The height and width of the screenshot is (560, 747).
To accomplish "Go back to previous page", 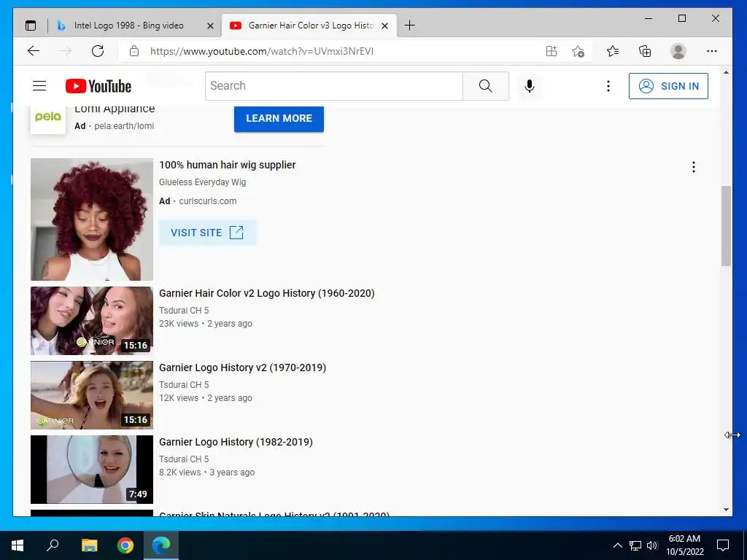I will click(x=34, y=51).
